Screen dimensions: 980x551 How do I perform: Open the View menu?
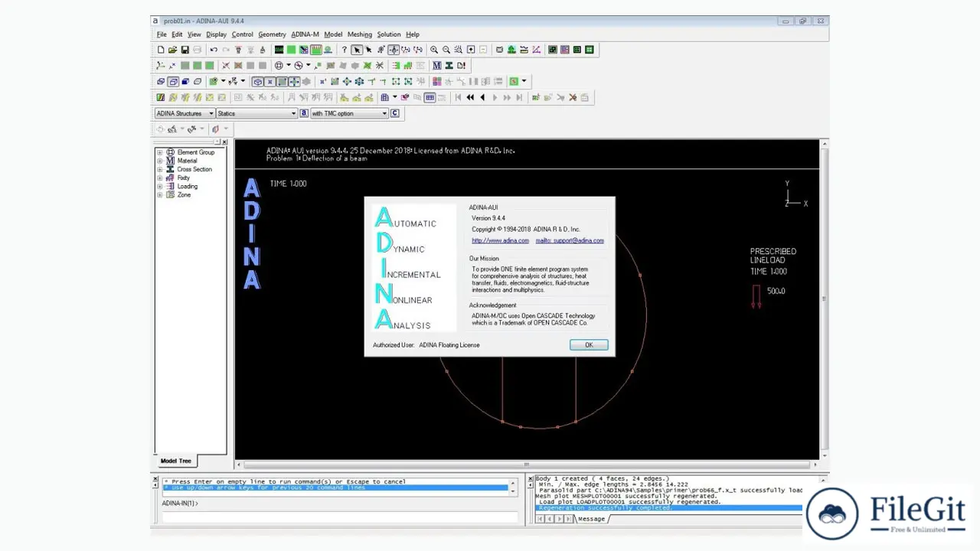[194, 34]
